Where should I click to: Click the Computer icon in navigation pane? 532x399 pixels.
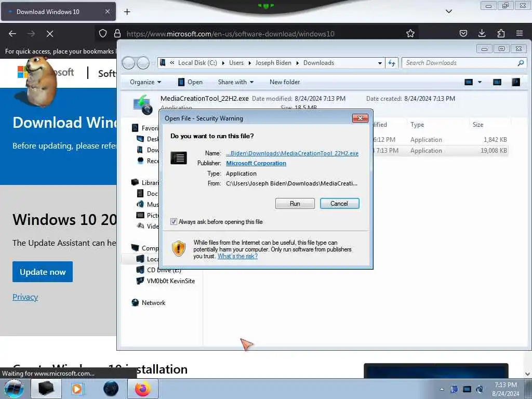[135, 248]
